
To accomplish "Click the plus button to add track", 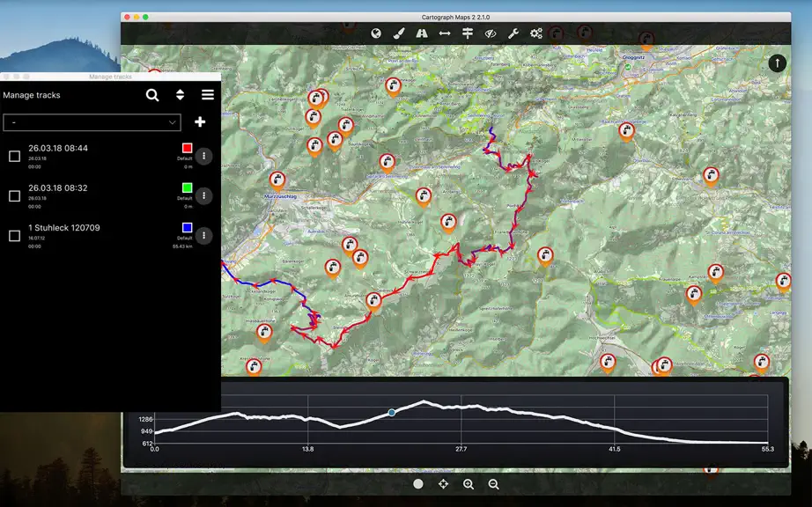I will (x=200, y=121).
